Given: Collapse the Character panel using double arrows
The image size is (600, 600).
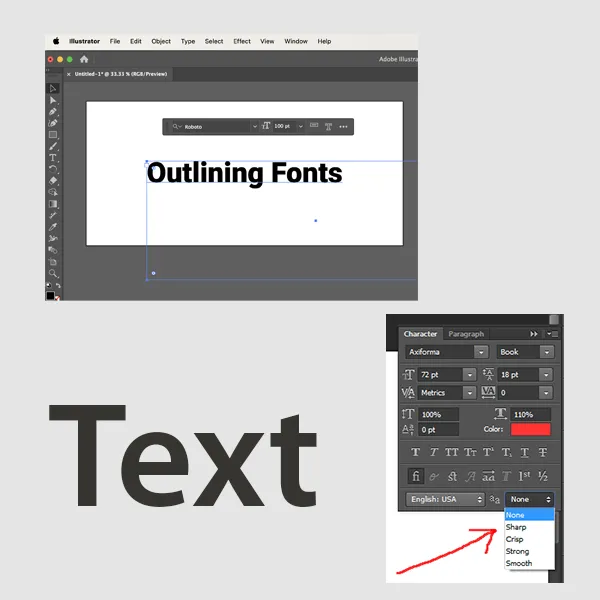Looking at the screenshot, I should [534, 334].
